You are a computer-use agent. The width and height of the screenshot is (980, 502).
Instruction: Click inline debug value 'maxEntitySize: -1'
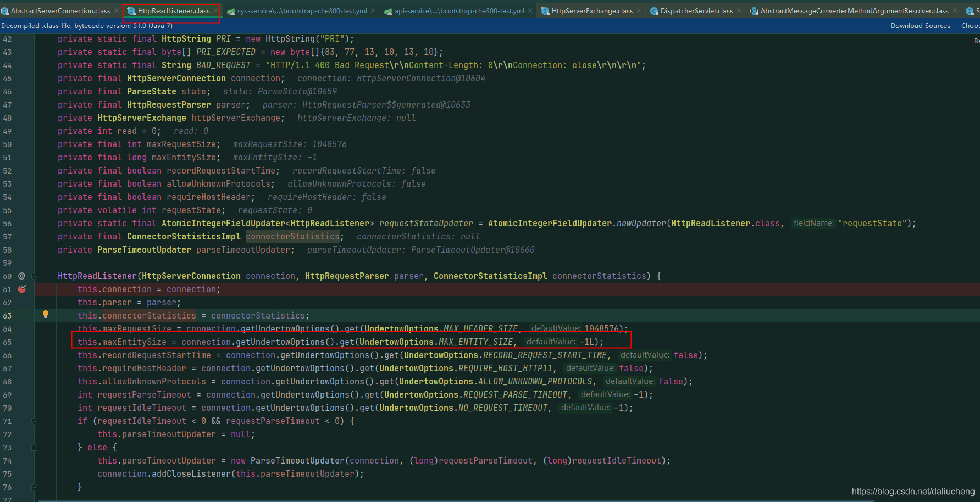tap(275, 158)
